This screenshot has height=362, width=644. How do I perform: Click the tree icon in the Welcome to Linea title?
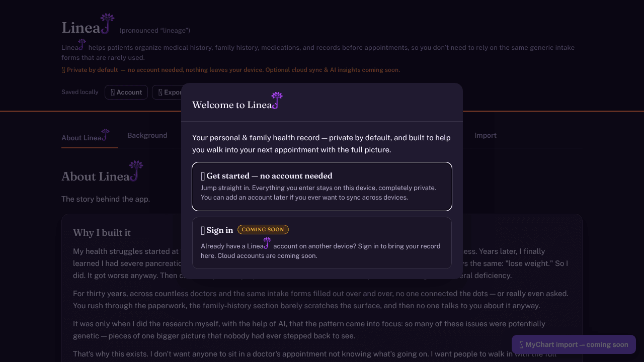pos(276,101)
